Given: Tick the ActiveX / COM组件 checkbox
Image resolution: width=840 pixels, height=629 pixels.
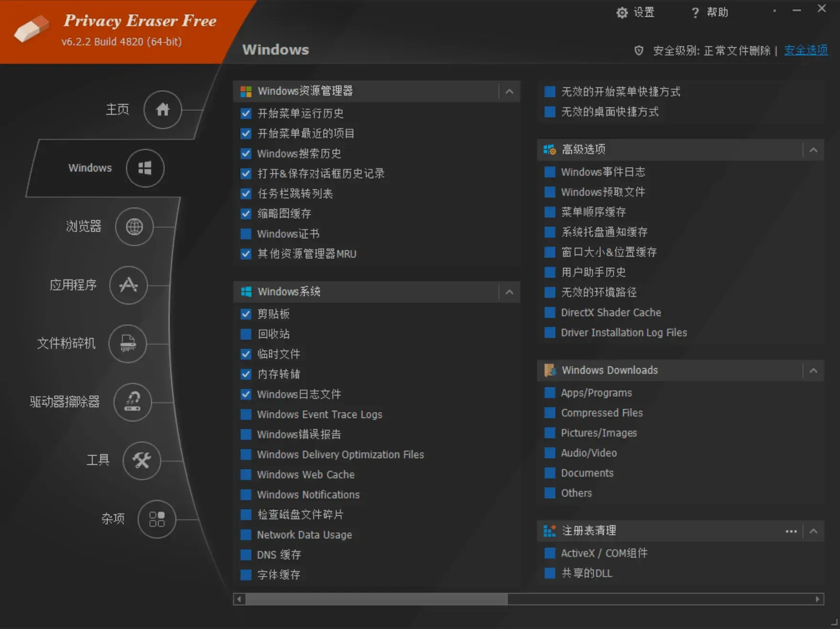Looking at the screenshot, I should 550,553.
